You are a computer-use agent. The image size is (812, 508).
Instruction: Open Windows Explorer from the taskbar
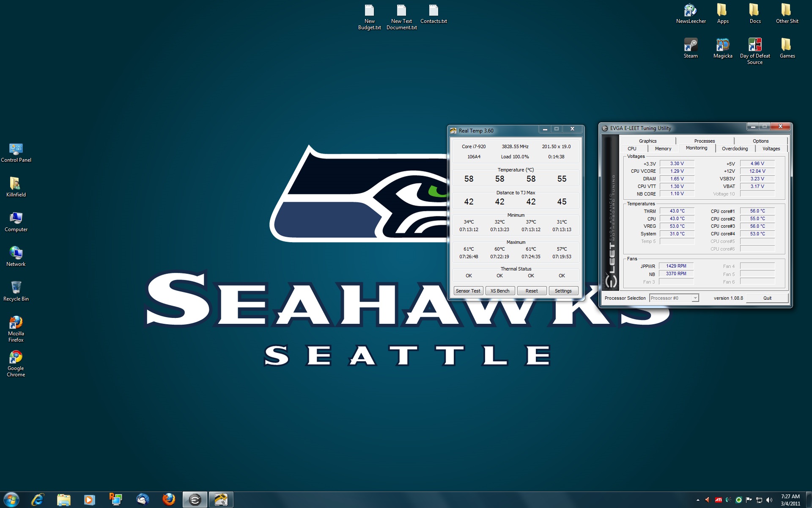[x=64, y=500]
